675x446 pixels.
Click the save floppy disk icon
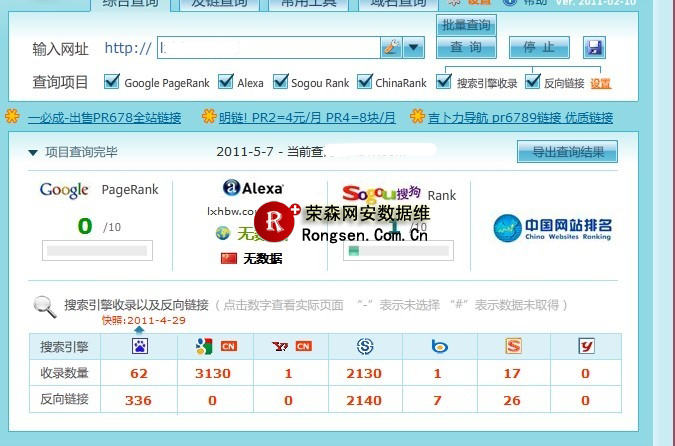595,47
